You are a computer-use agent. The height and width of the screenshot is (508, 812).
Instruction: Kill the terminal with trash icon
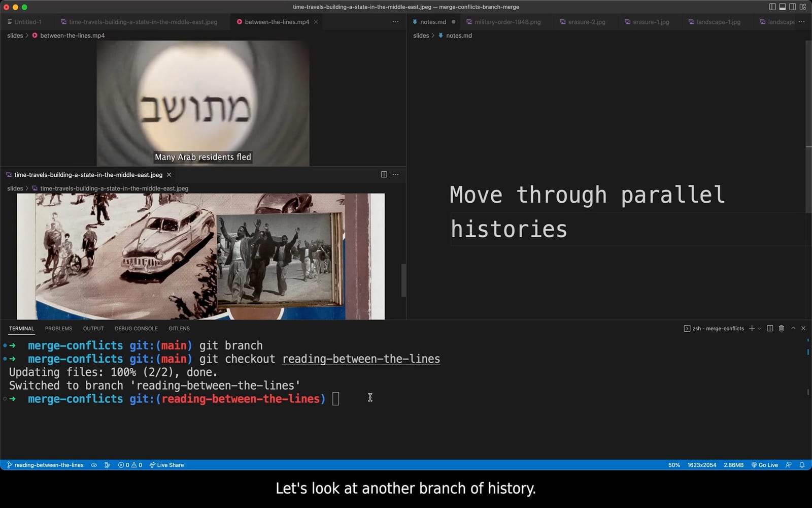coord(782,329)
